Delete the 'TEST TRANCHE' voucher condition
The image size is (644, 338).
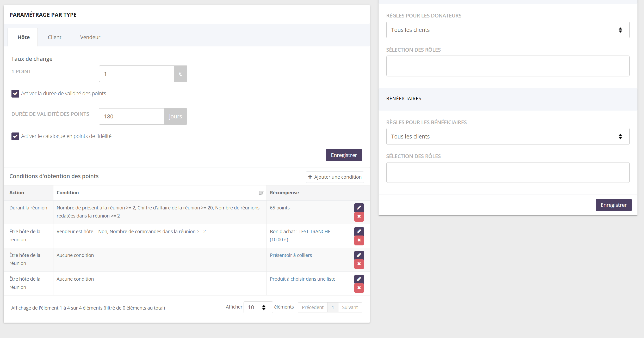[x=359, y=240]
